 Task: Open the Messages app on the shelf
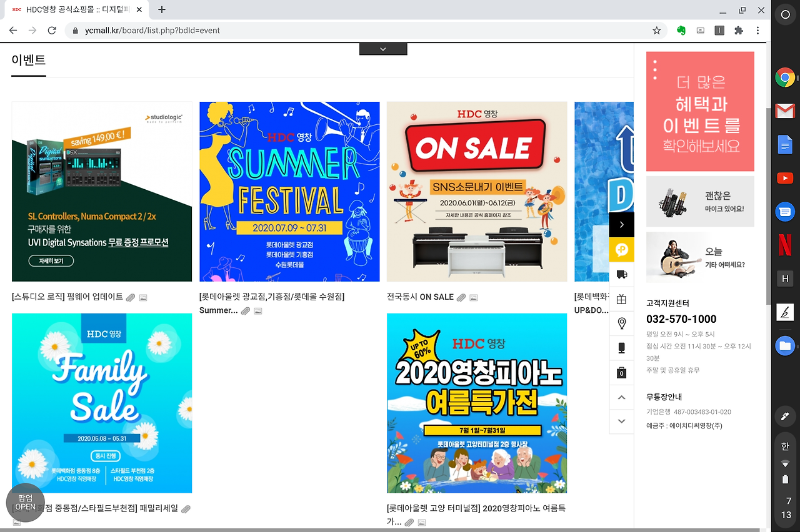[x=785, y=212]
